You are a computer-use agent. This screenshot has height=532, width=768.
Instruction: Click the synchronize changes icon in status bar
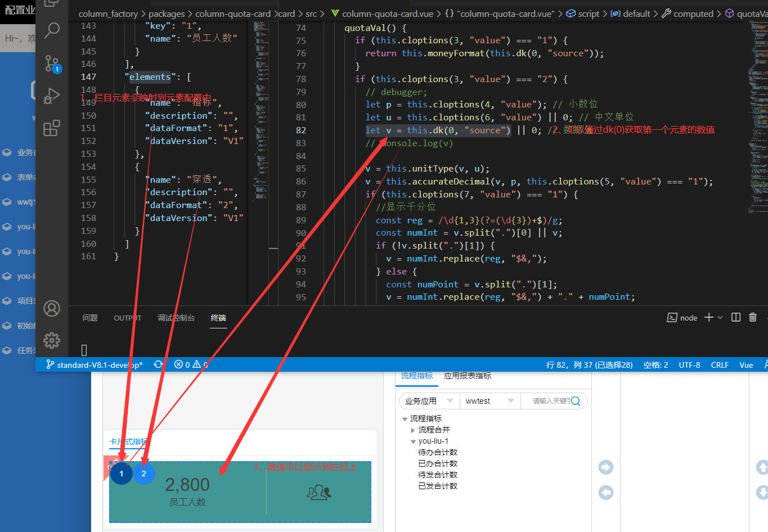click(159, 364)
